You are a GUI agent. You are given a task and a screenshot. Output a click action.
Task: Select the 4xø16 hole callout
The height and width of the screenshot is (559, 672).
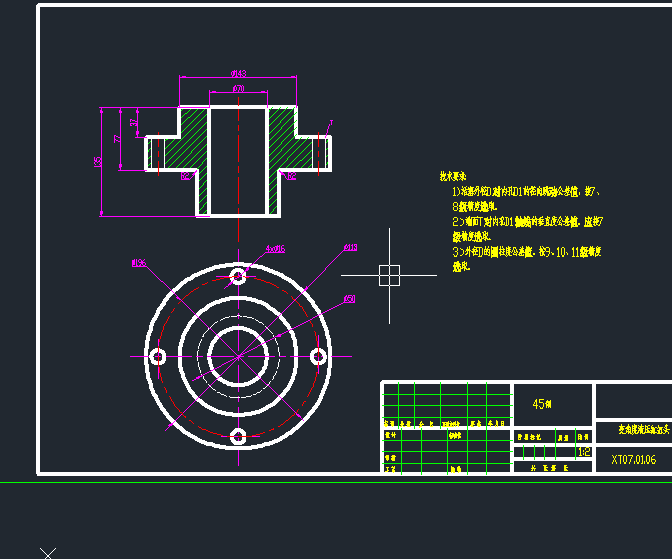pyautogui.click(x=275, y=249)
